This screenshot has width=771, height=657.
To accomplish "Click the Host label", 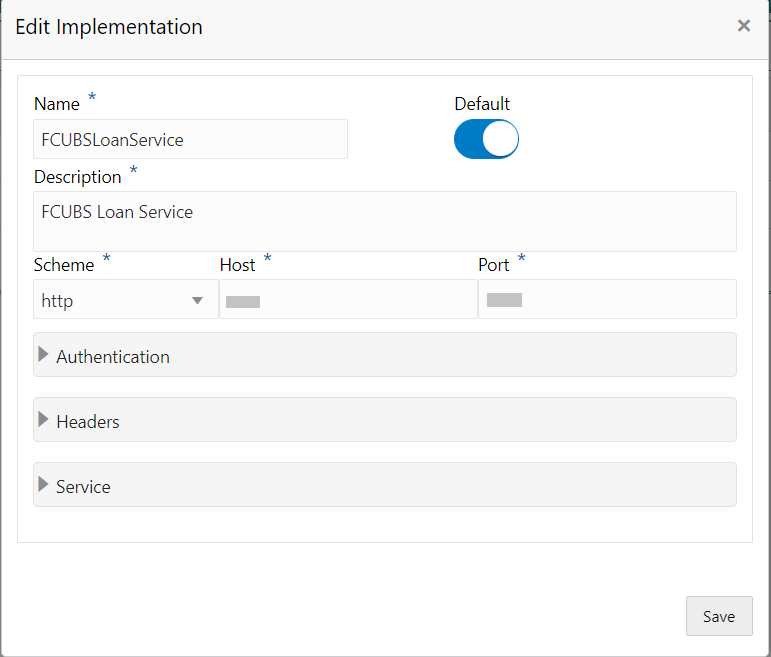I will pos(237,265).
